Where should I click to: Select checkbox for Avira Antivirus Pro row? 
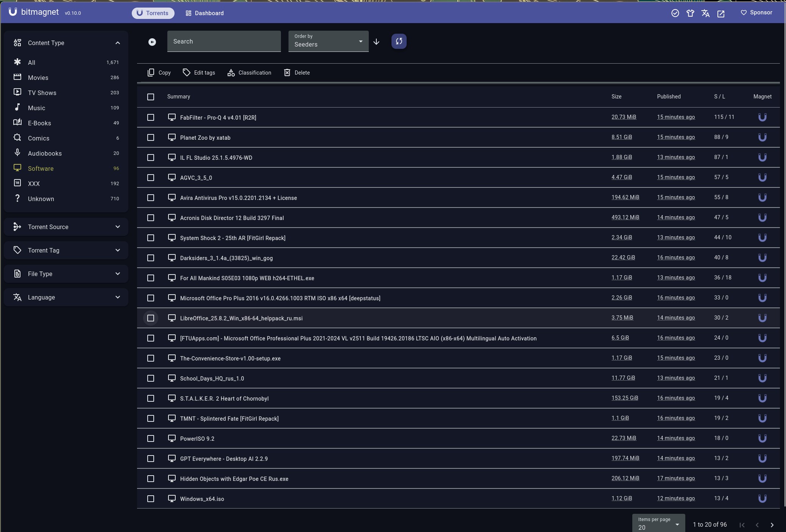click(x=151, y=198)
